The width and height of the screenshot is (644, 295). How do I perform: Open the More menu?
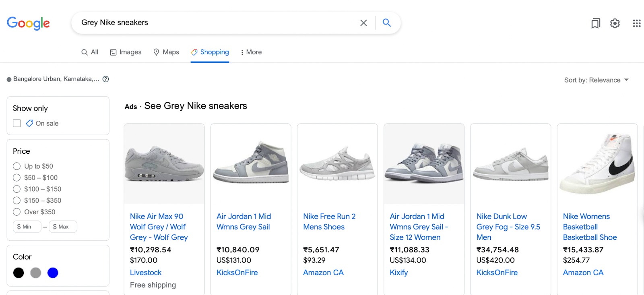point(251,52)
